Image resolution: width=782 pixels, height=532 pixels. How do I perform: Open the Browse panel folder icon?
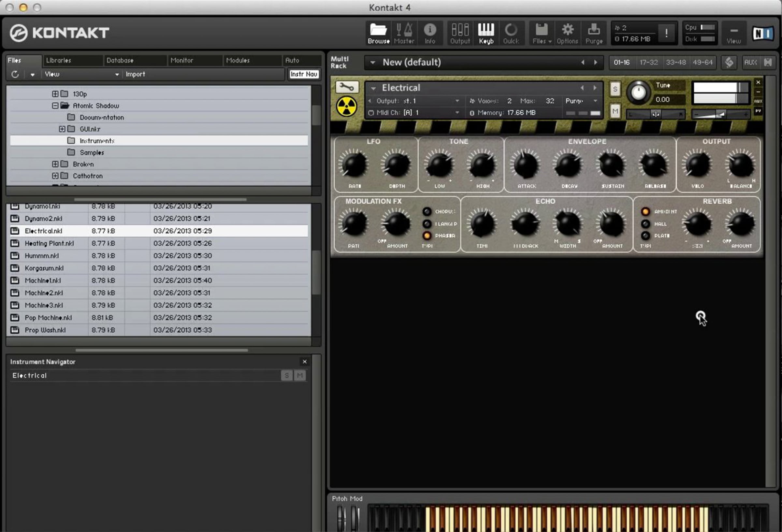pyautogui.click(x=378, y=33)
